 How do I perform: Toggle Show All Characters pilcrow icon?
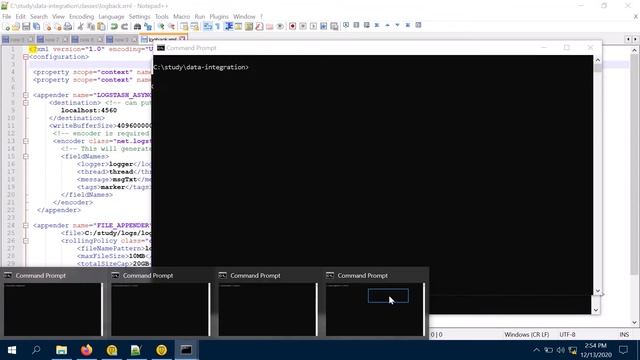[218, 27]
